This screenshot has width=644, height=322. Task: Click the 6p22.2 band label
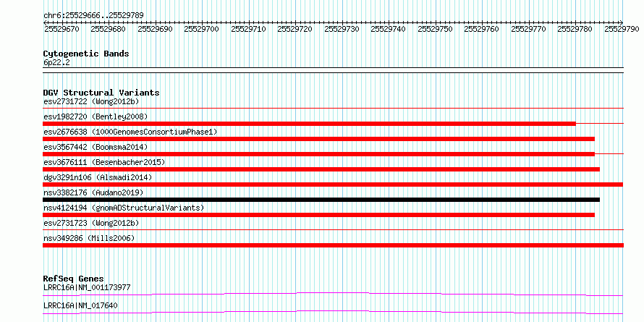[x=56, y=63]
